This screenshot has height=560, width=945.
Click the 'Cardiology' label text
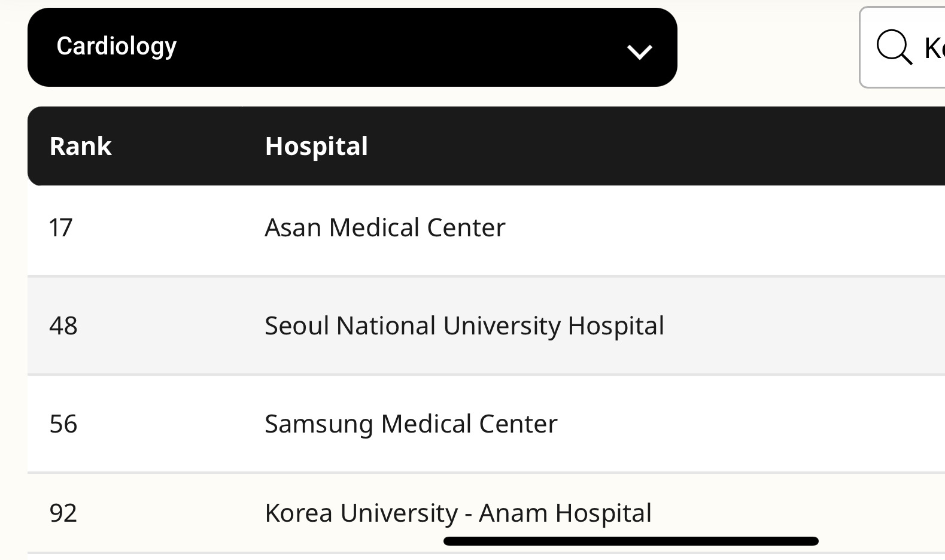[117, 46]
